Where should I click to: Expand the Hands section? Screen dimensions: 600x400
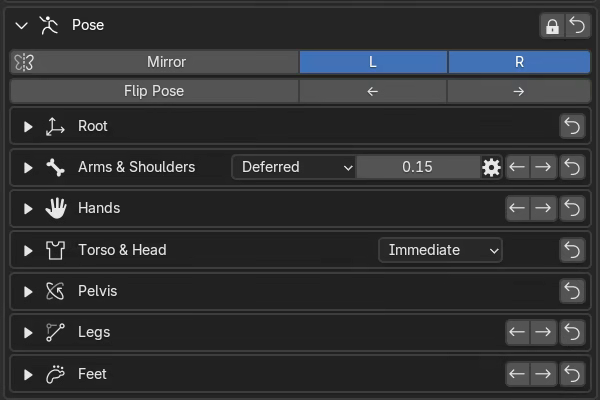click(x=28, y=209)
